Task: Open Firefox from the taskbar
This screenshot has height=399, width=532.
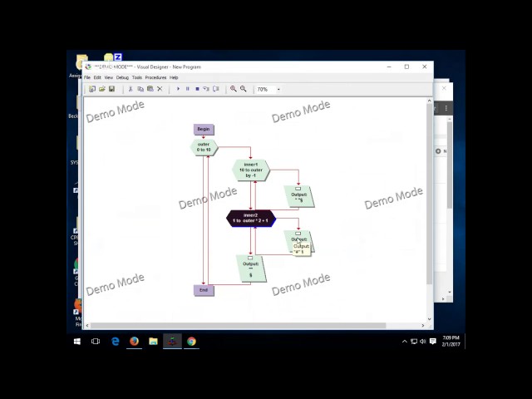Action: point(135,342)
